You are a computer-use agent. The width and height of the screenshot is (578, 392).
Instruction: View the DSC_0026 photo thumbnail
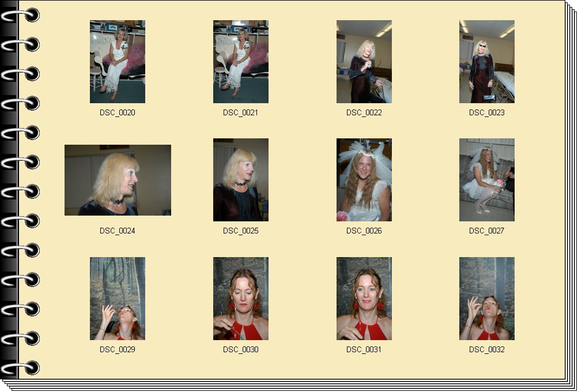pos(364,180)
